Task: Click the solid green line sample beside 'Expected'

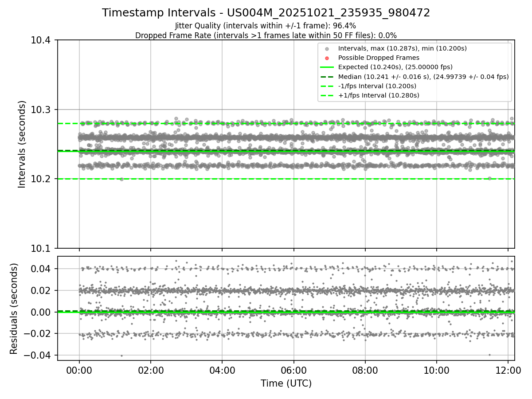Action: tap(327, 67)
